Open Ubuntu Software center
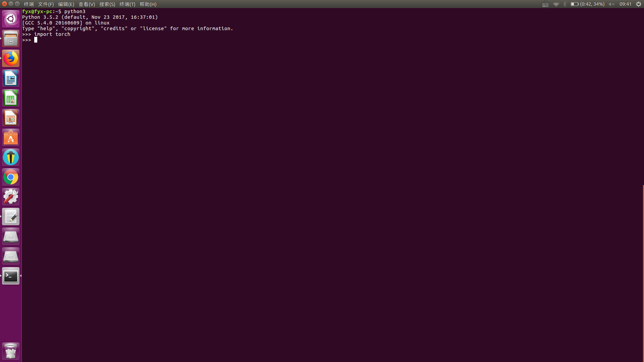644x362 pixels. click(11, 137)
